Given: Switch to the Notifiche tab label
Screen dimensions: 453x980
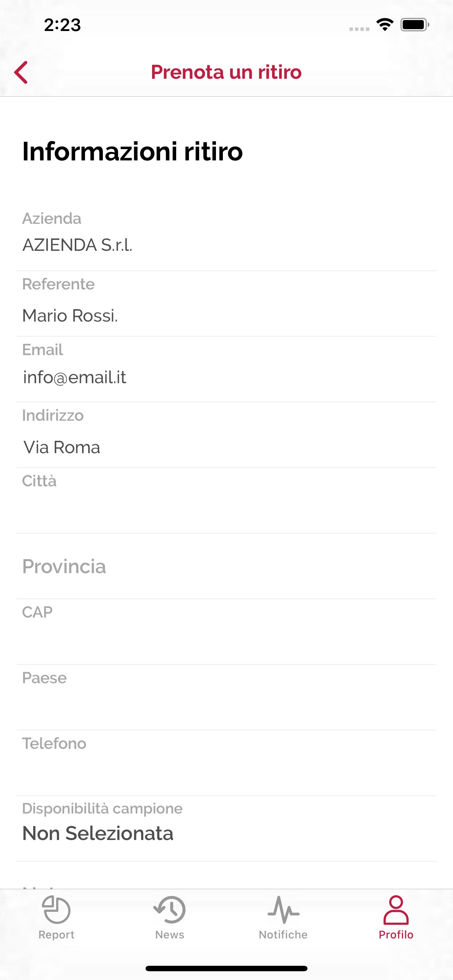Looking at the screenshot, I should [283, 935].
